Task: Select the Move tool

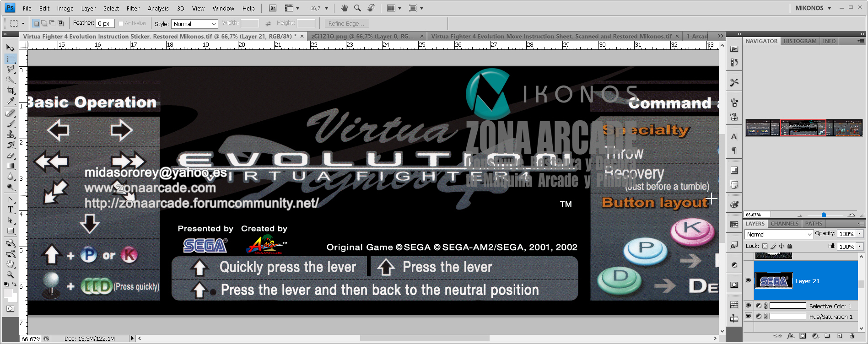Action: click(x=11, y=48)
